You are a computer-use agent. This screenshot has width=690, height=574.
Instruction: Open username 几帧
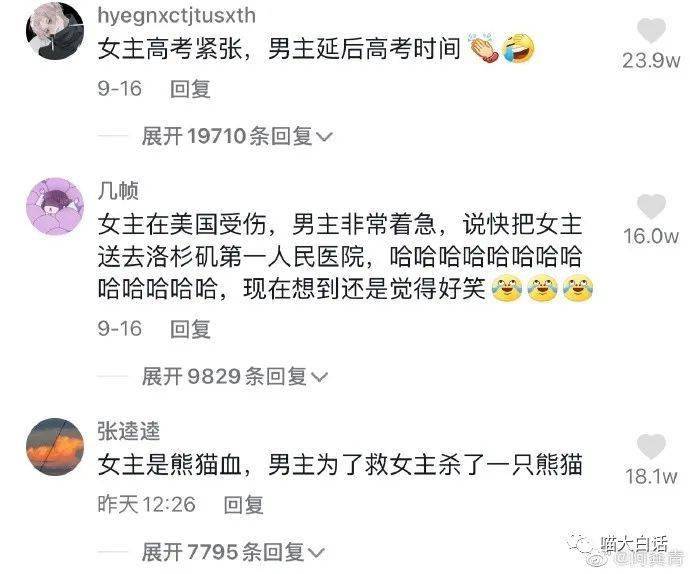(118, 191)
